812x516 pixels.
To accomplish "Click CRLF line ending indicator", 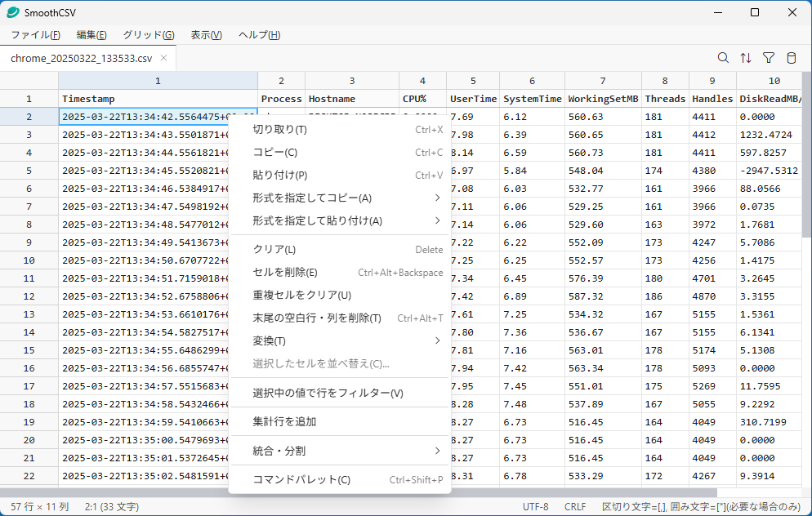I will tap(574, 506).
